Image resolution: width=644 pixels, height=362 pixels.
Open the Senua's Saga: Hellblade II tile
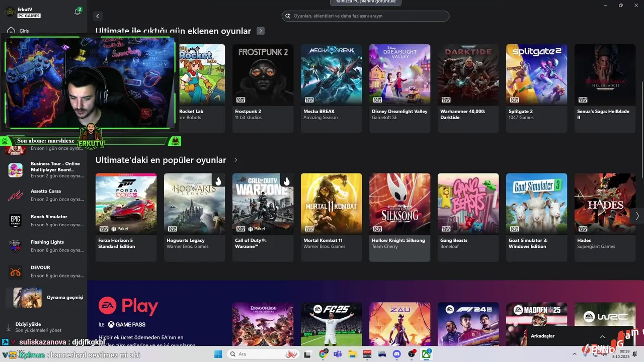point(605,88)
